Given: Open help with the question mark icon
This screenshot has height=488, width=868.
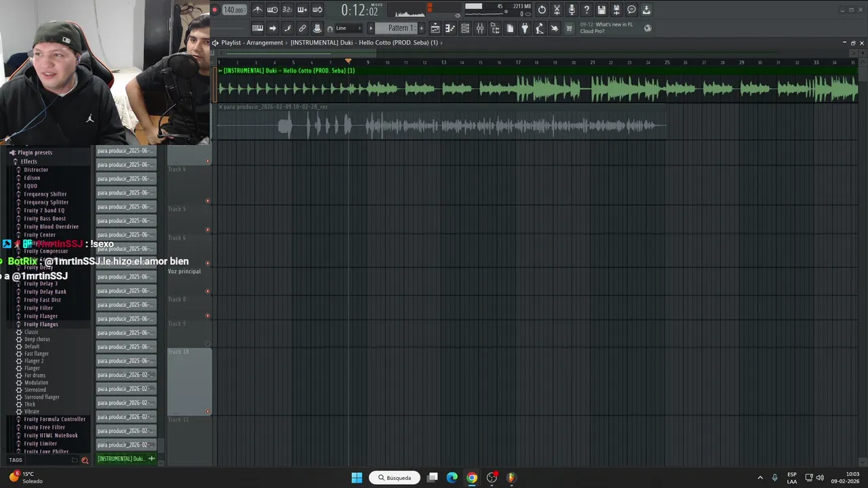Looking at the screenshot, I should point(587,9).
